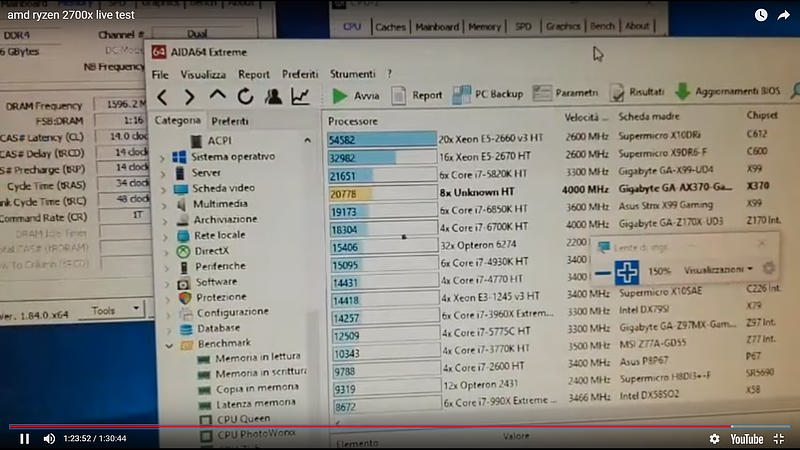Screen dimensions: 800x450
Task: Switch to the Categoria tab
Action: tap(178, 120)
